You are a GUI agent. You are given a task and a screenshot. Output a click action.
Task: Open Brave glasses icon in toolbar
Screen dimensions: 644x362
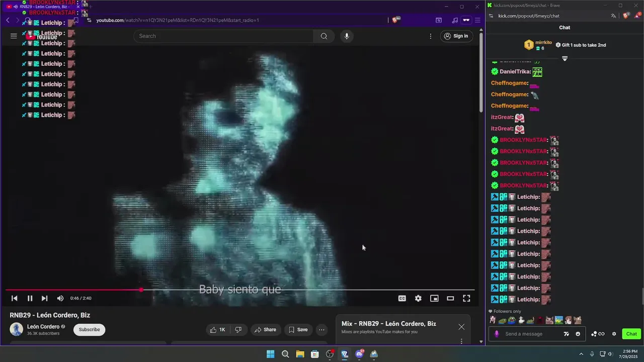pyautogui.click(x=466, y=20)
